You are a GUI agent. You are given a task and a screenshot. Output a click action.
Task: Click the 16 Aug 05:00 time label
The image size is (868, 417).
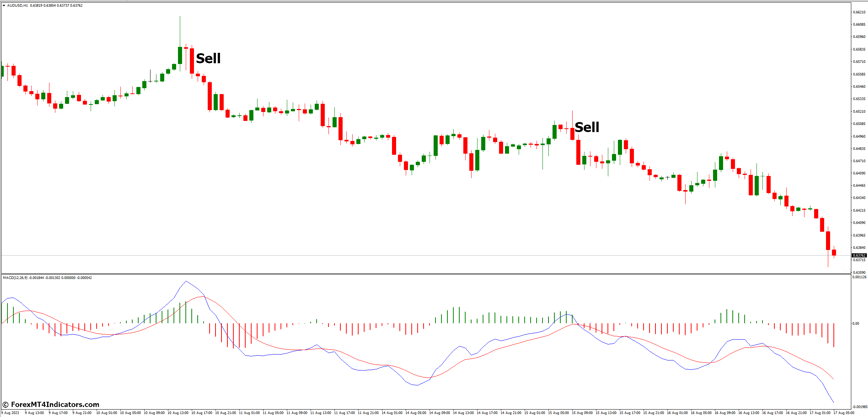tap(701, 413)
